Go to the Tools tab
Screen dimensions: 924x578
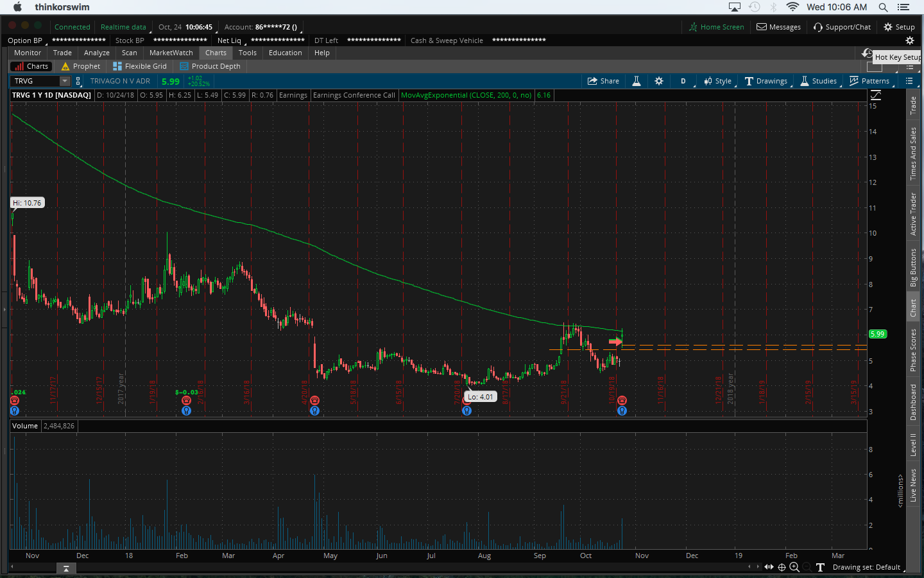[248, 53]
